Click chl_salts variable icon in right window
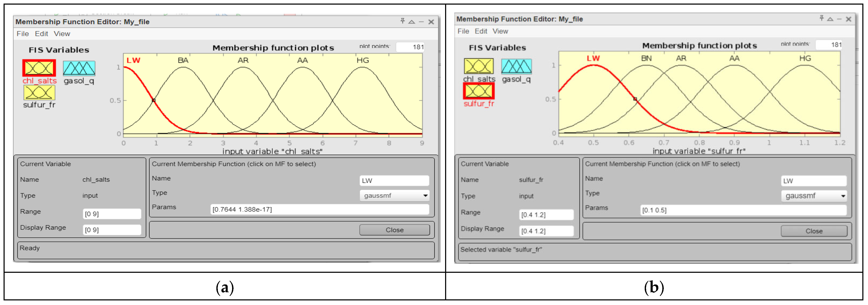The image size is (868, 305). coord(478,66)
